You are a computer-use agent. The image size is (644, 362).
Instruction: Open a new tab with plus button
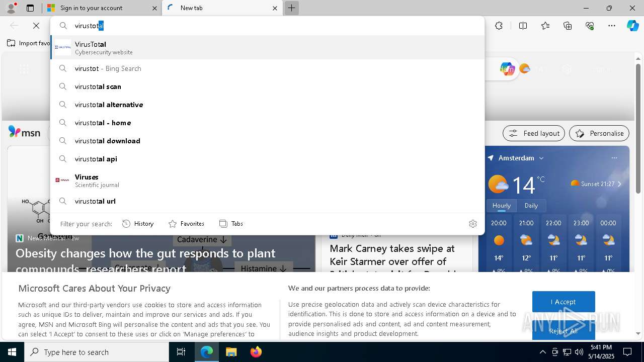291,8
